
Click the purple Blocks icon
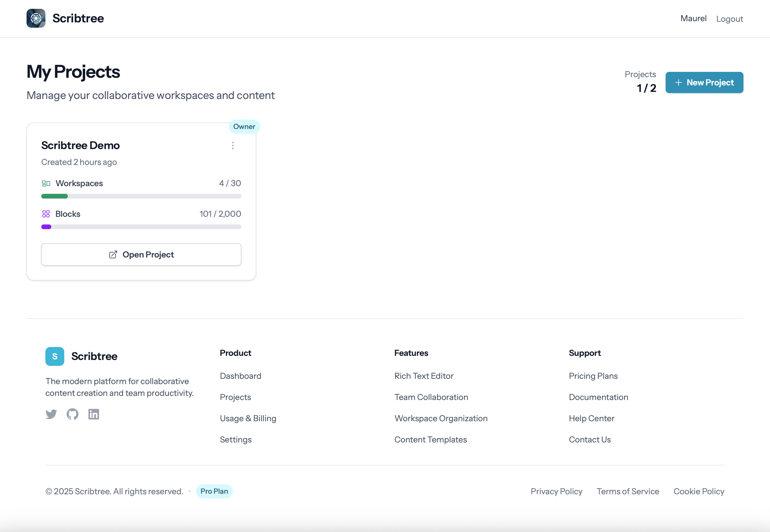click(x=46, y=214)
